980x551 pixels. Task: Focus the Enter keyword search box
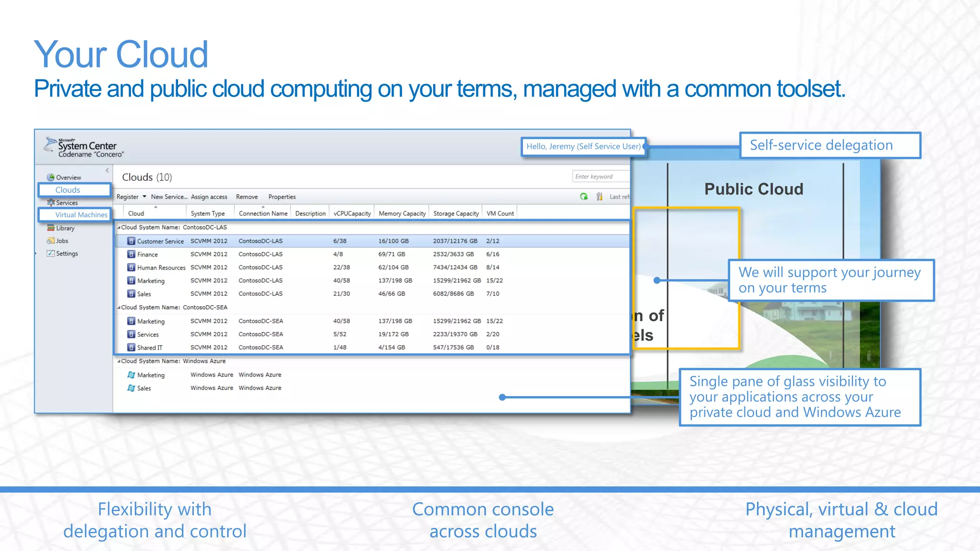[601, 176]
